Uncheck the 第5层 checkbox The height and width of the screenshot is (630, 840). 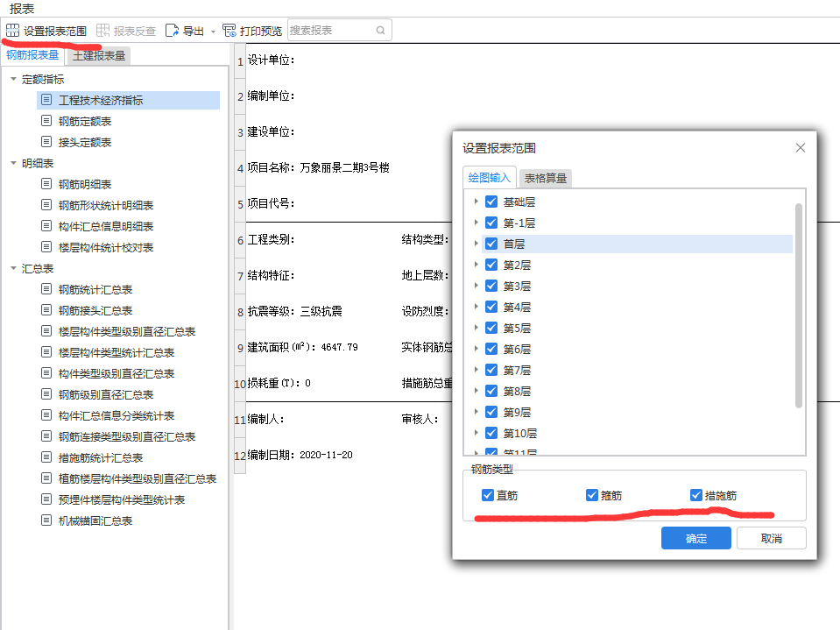[x=491, y=328]
